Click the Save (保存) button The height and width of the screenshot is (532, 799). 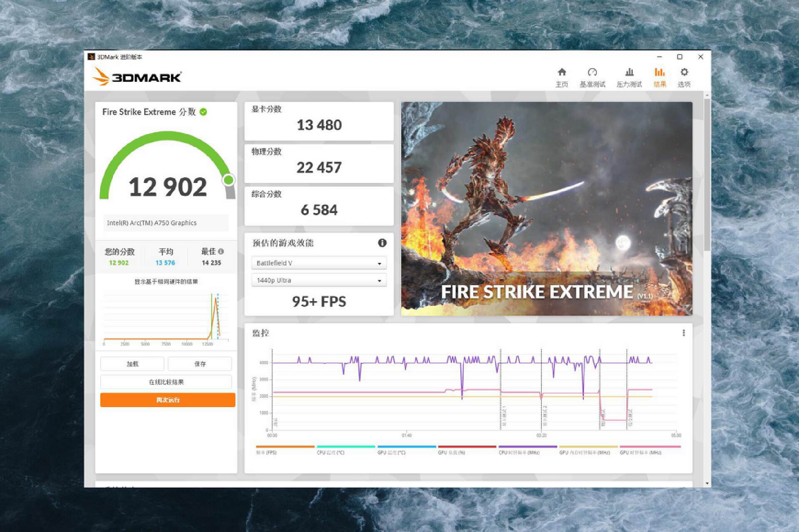tap(200, 364)
